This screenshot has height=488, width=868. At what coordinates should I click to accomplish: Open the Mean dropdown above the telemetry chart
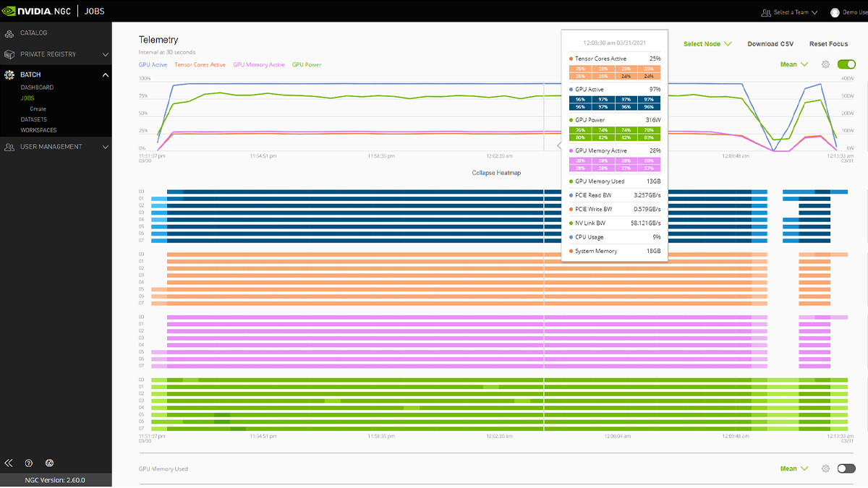793,64
